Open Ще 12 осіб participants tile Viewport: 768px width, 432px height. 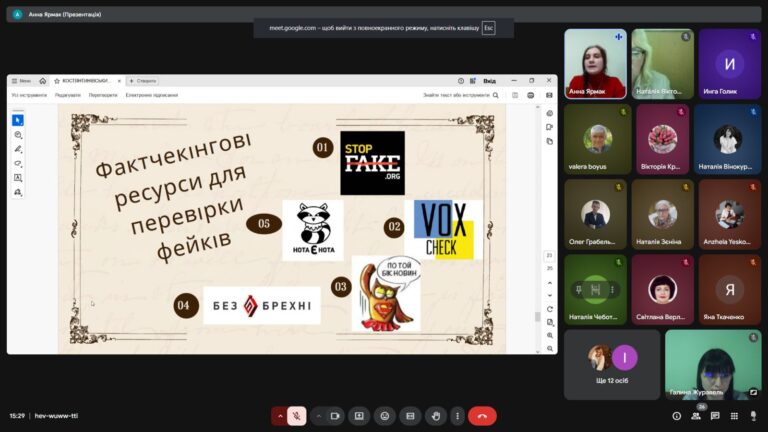pos(612,364)
